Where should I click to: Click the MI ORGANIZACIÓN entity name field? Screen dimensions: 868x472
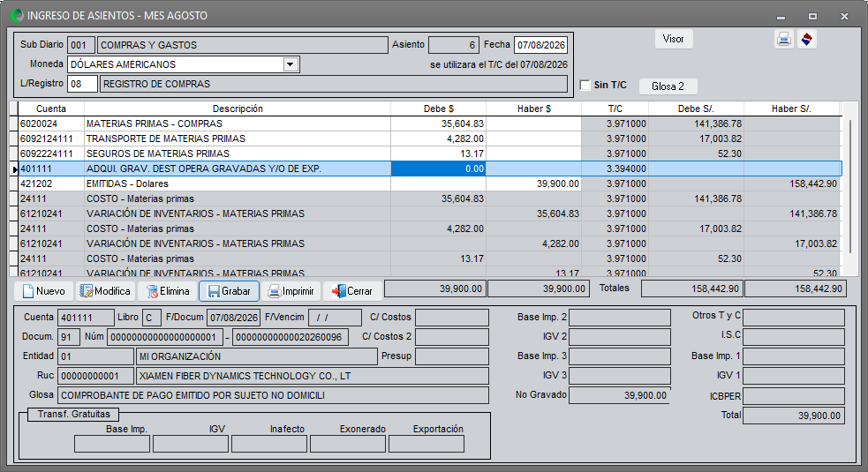(256, 356)
